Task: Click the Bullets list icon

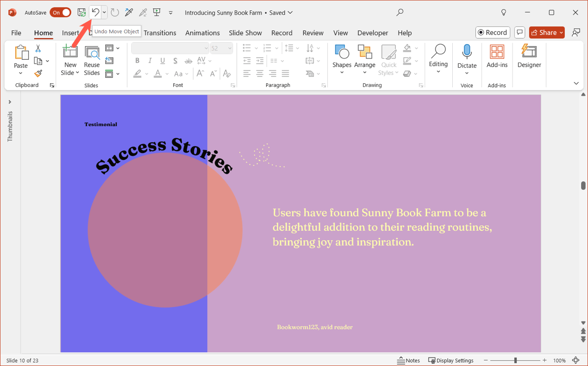Action: pos(247,48)
